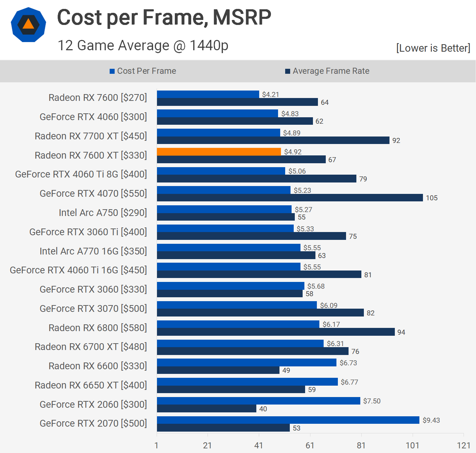This screenshot has height=453, width=476.
Task: Click the '[Lower is Better]' note
Action: point(433,48)
